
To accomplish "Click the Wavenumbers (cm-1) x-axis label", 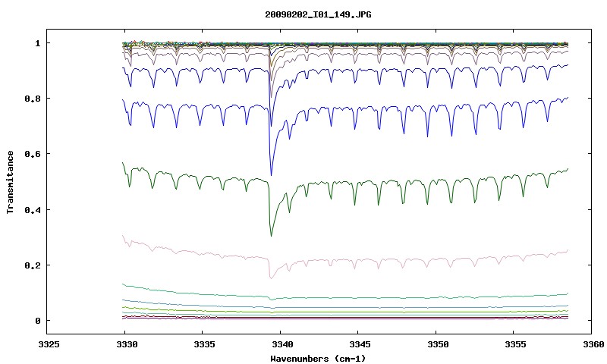I will coord(318,359).
